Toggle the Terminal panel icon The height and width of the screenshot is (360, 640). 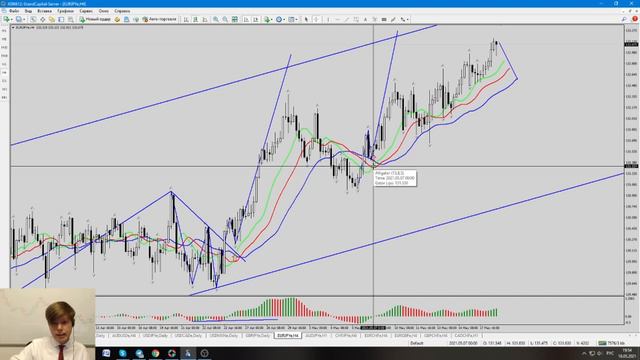61,19
